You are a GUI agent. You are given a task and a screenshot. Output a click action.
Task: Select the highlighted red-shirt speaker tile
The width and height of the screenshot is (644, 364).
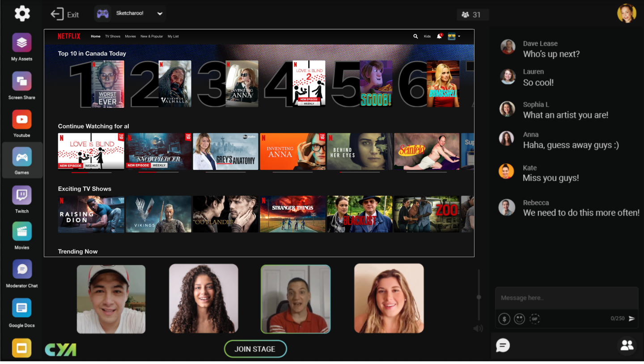pos(296,299)
